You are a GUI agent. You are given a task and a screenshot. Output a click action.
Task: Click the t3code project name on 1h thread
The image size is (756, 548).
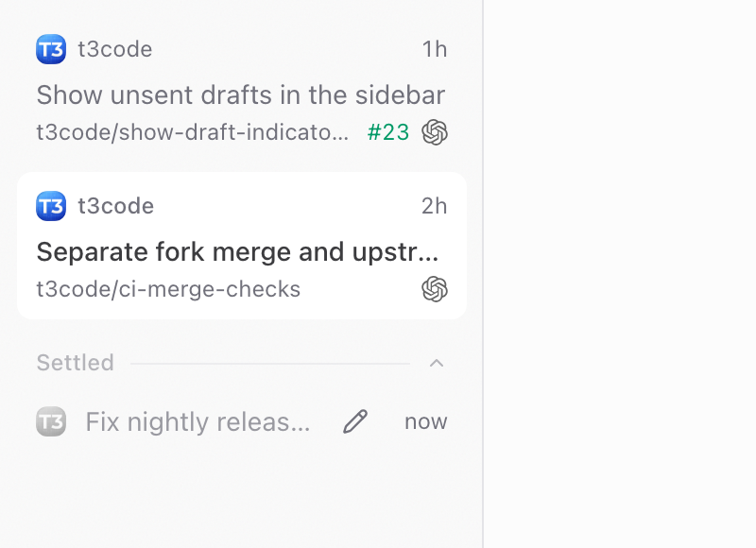tap(115, 49)
